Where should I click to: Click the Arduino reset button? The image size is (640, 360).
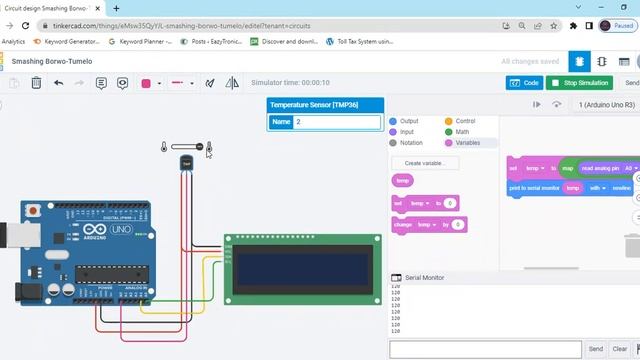point(33,211)
